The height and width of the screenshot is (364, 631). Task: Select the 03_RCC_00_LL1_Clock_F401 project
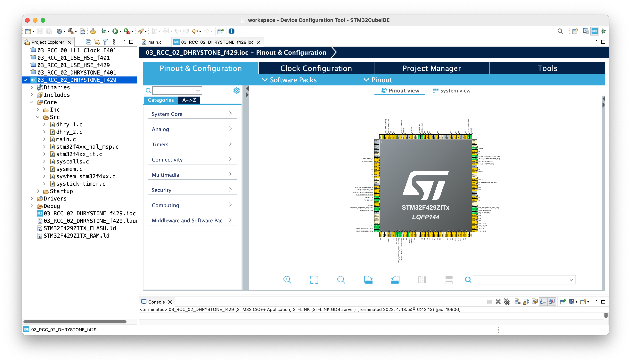(77, 50)
